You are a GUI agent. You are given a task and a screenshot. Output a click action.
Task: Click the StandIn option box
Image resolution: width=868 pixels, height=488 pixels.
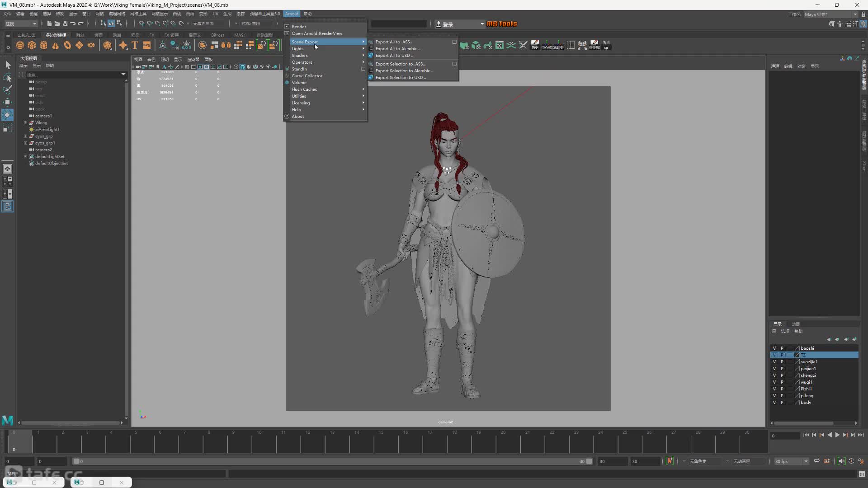coord(363,69)
